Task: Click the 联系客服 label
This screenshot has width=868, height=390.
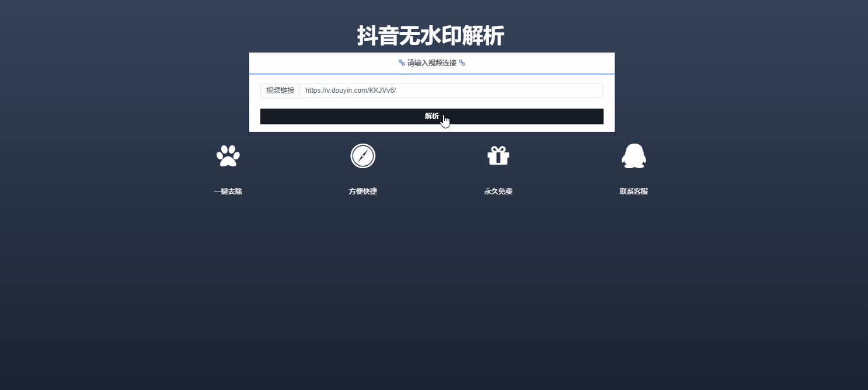Action: pyautogui.click(x=633, y=191)
